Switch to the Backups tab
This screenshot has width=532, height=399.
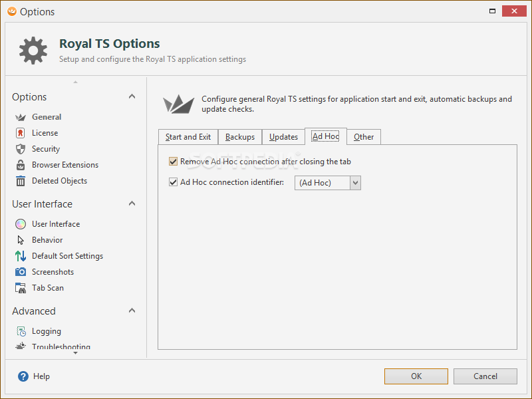pyautogui.click(x=240, y=137)
